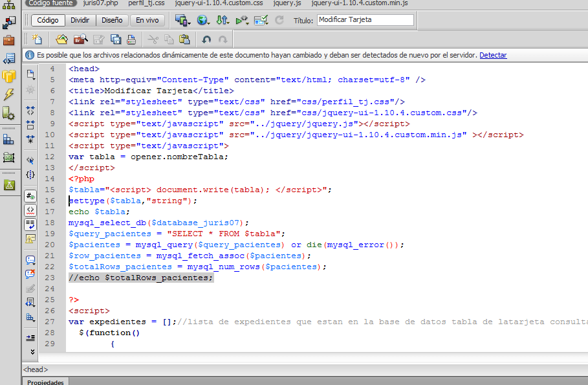Click the Save All disks icon
Screen dimensions: 588x385
pos(116,39)
